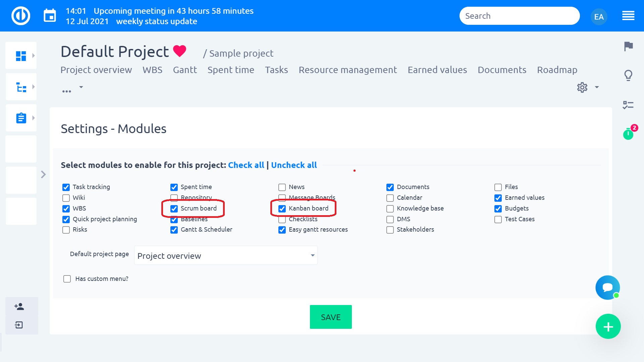Click the add user icon
The width and height of the screenshot is (644, 362).
19,306
